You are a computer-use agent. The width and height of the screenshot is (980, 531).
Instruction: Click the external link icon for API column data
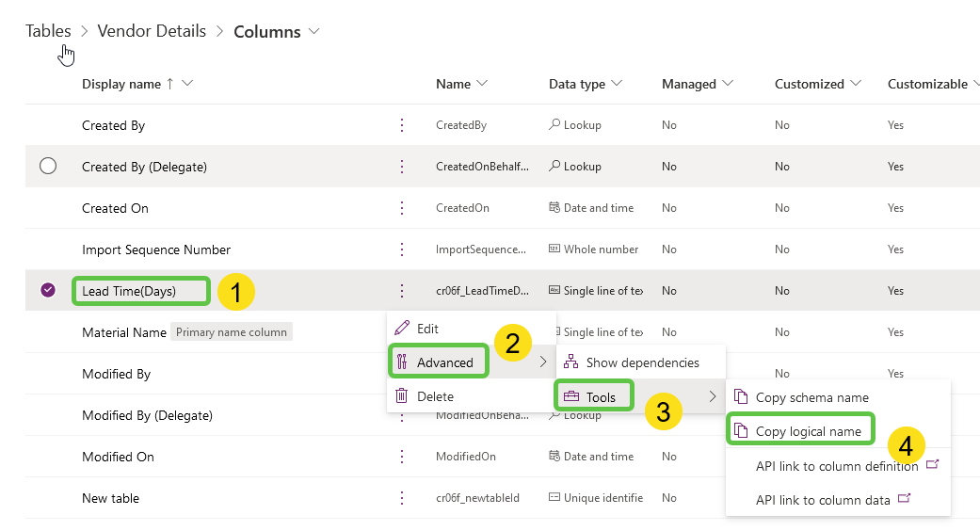pyautogui.click(x=905, y=499)
